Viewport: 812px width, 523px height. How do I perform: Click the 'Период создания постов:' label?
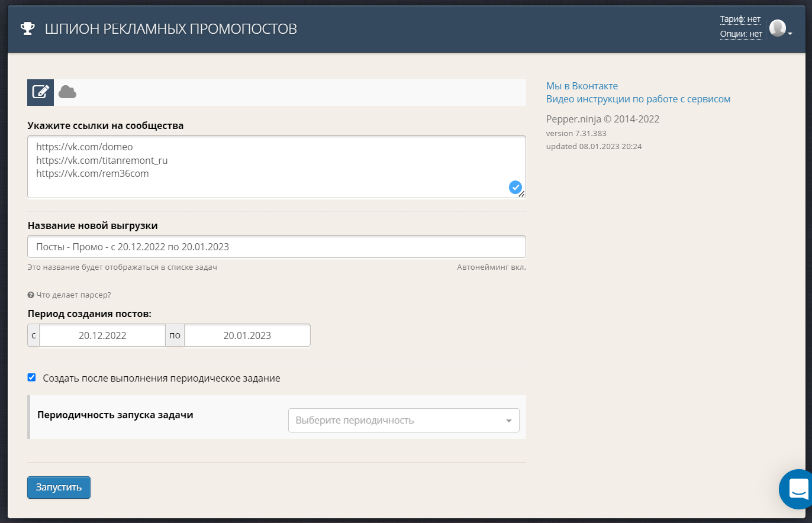pos(89,314)
